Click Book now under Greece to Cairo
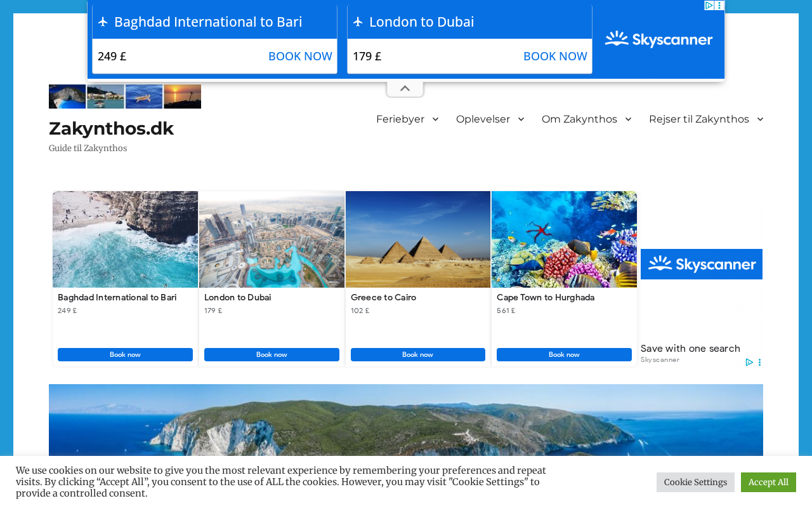 coord(418,354)
